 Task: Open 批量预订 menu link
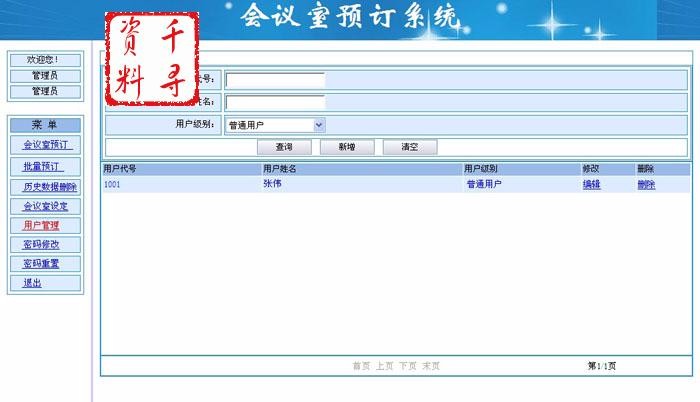[41, 167]
